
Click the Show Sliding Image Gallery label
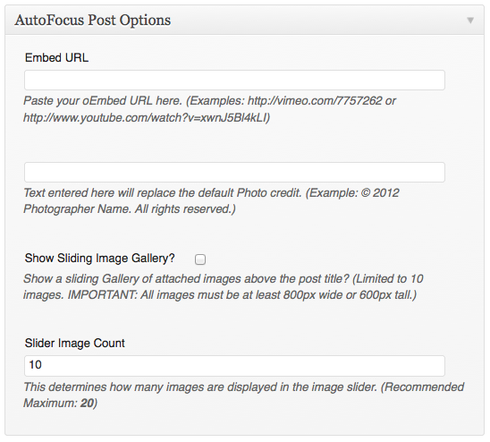100,258
